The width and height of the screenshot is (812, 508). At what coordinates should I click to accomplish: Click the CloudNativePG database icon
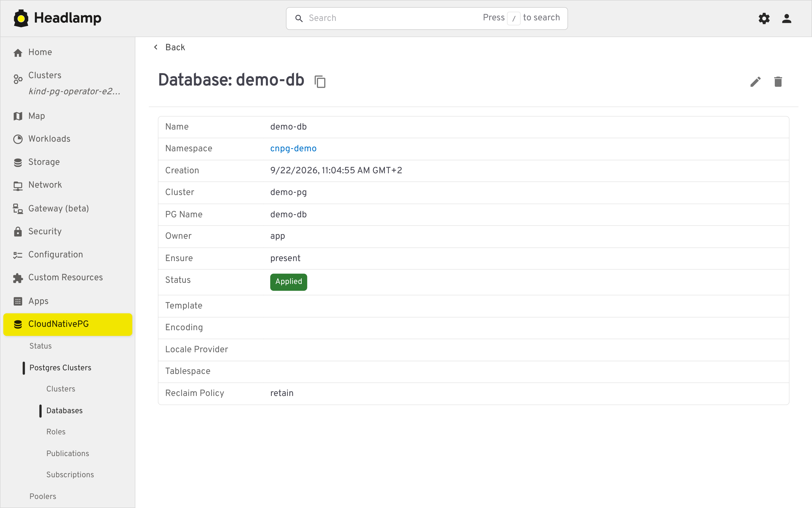click(18, 324)
